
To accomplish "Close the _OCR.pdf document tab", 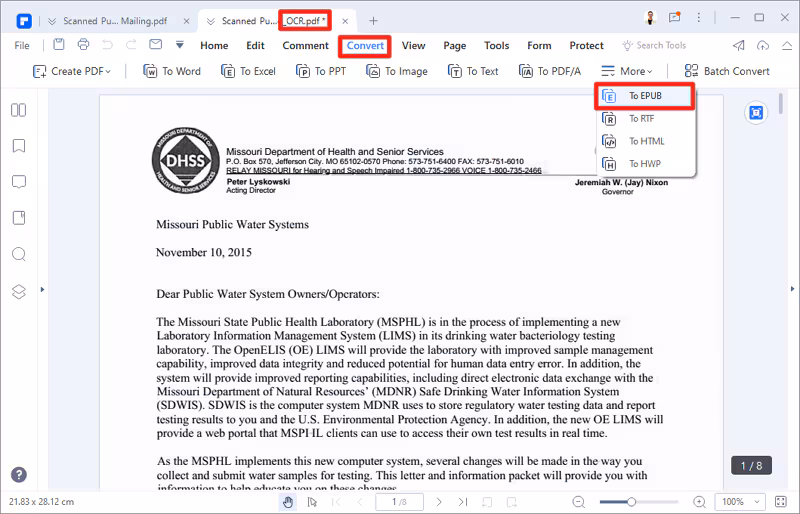I will tap(345, 21).
